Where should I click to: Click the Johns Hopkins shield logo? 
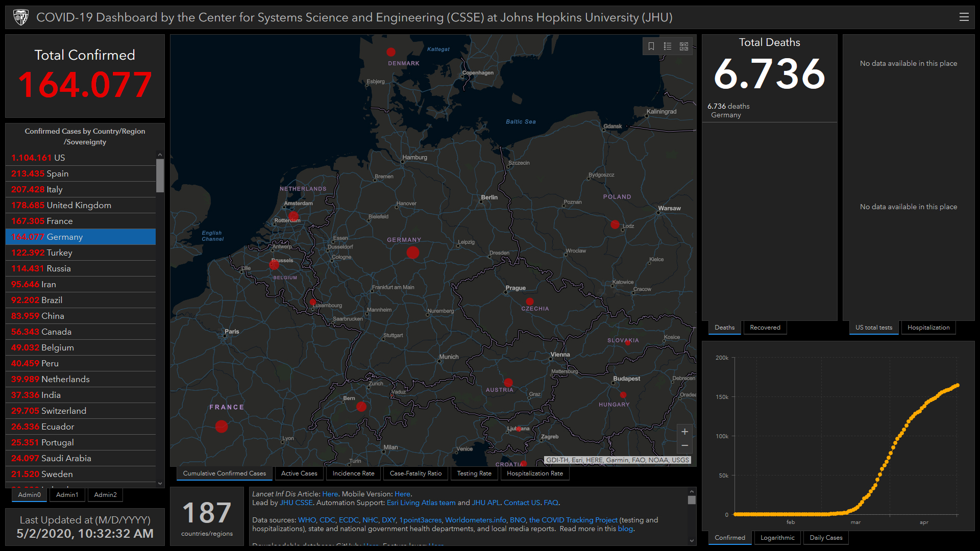(21, 17)
